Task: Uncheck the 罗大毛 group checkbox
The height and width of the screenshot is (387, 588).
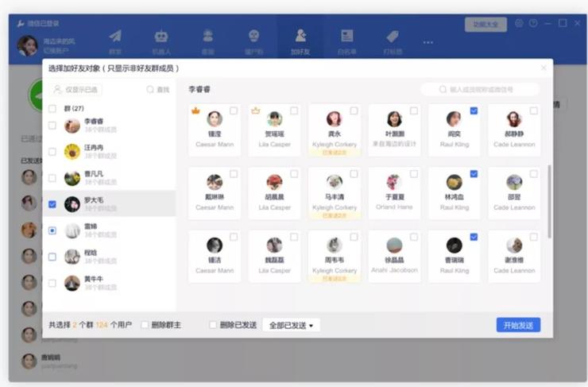Action: pyautogui.click(x=52, y=204)
